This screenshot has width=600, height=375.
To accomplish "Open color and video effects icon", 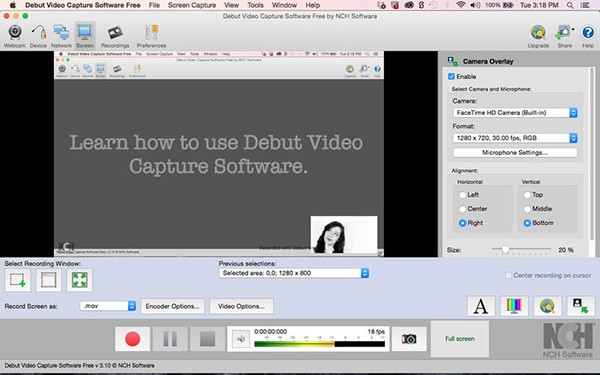I will tap(514, 306).
